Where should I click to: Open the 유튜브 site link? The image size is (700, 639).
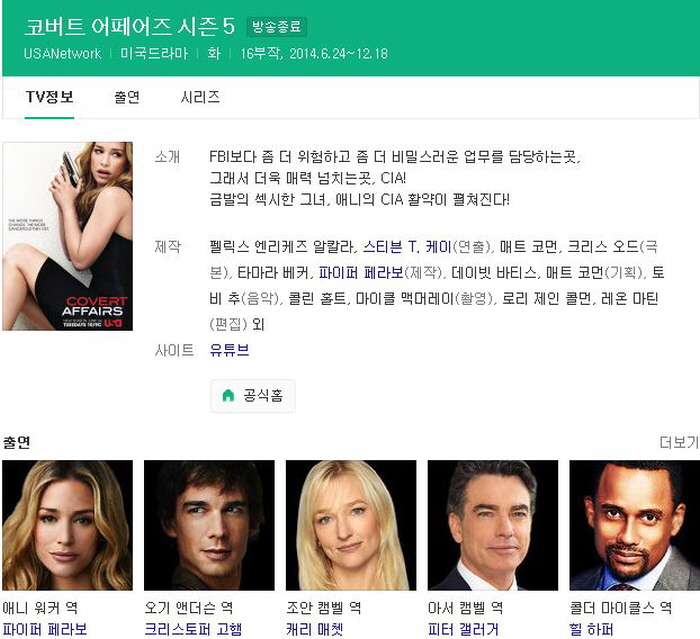click(229, 350)
